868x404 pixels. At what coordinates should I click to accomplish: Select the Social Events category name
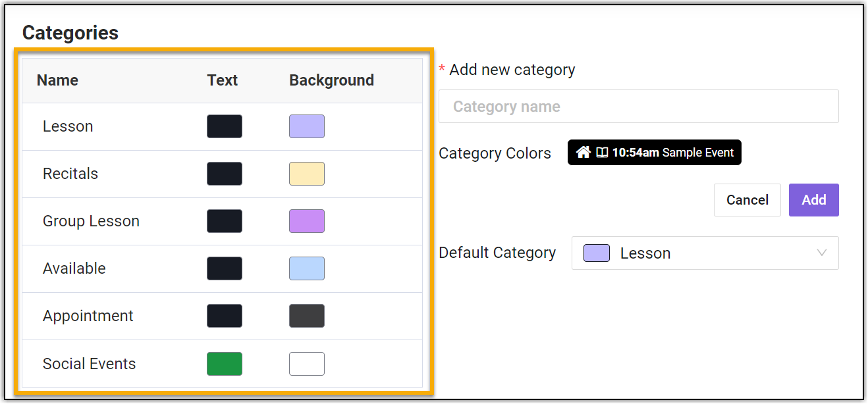89,364
